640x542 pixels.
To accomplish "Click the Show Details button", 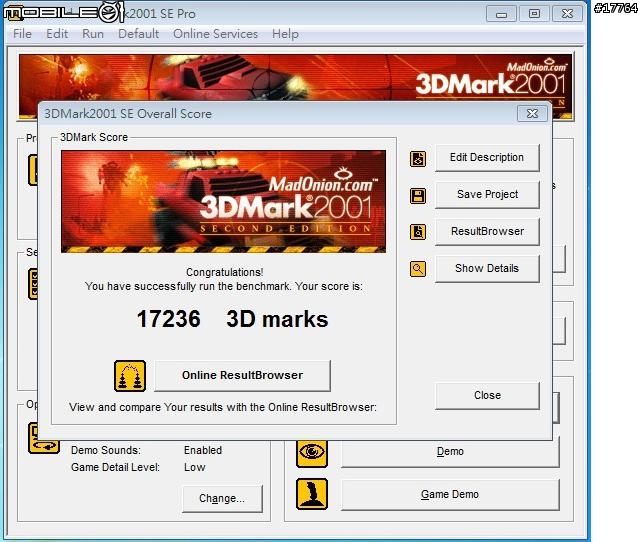I will pos(487,269).
